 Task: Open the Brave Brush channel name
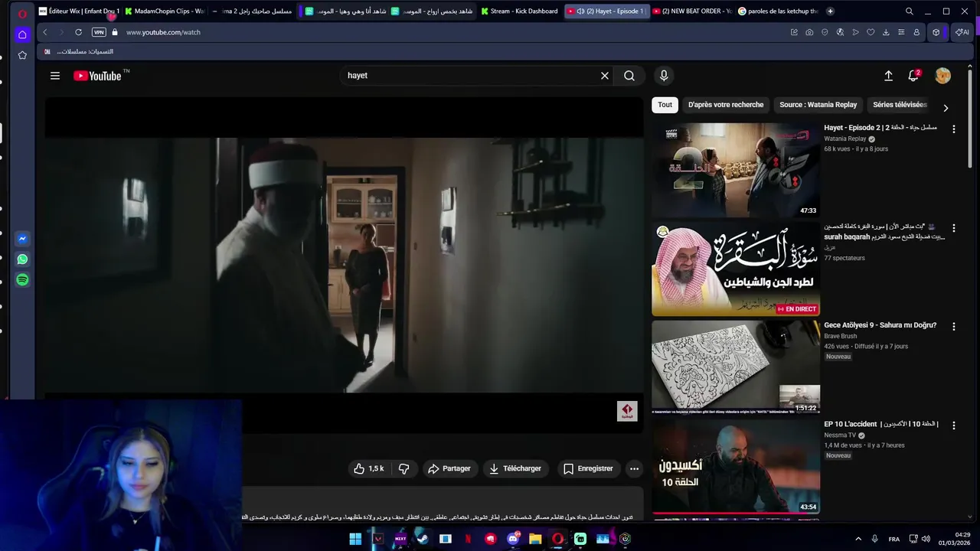point(840,336)
